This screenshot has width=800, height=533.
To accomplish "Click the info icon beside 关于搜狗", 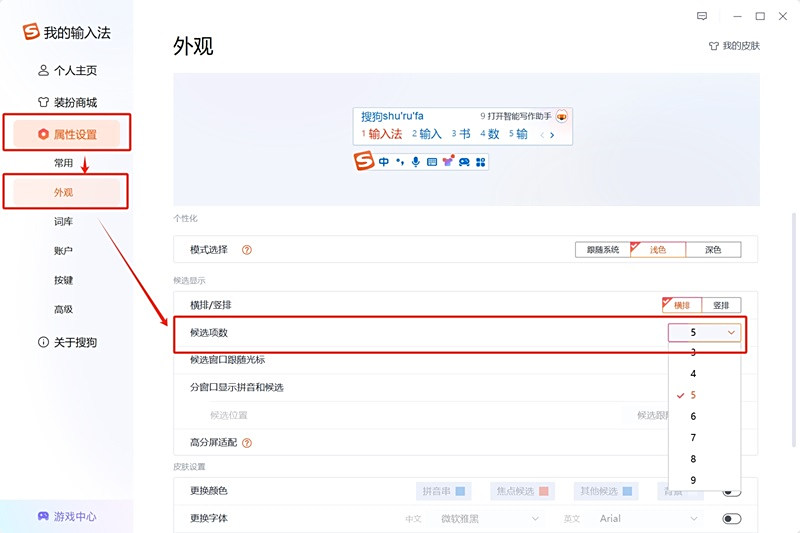I will pyautogui.click(x=43, y=342).
